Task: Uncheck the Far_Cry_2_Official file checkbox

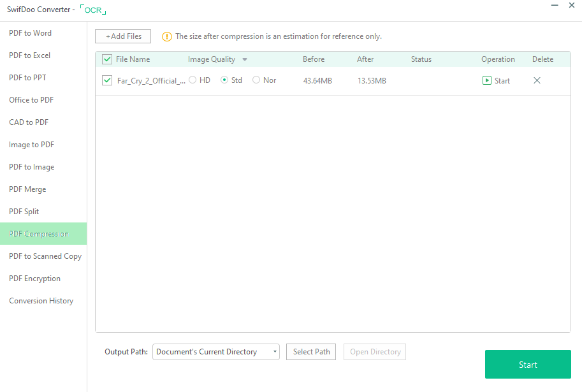Action: click(x=107, y=80)
